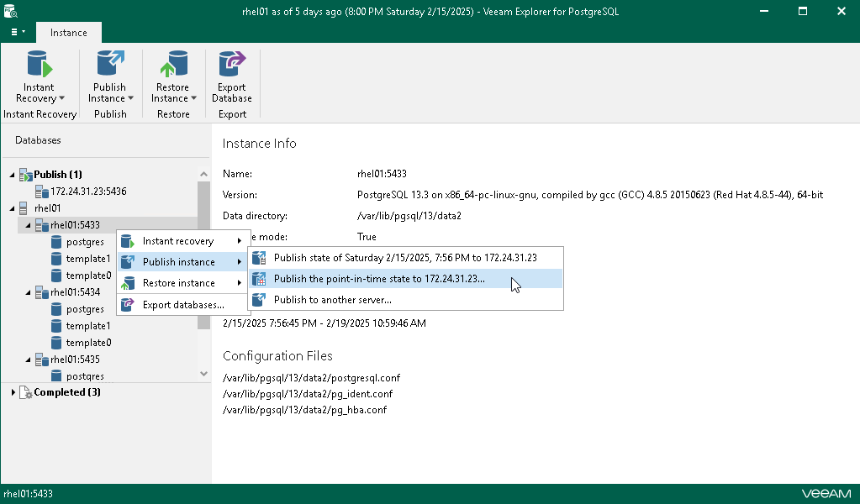
Task: Select rhel01:5433 tree row text
Action: coord(75,225)
